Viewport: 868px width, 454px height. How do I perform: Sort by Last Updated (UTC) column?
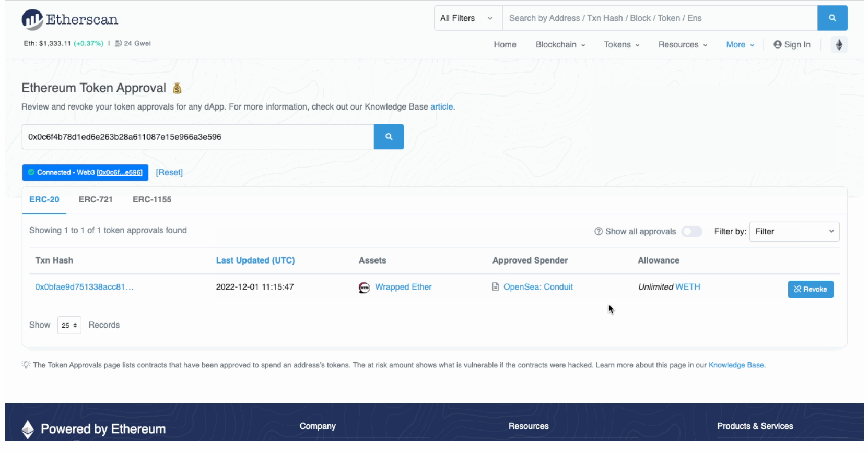tap(255, 260)
